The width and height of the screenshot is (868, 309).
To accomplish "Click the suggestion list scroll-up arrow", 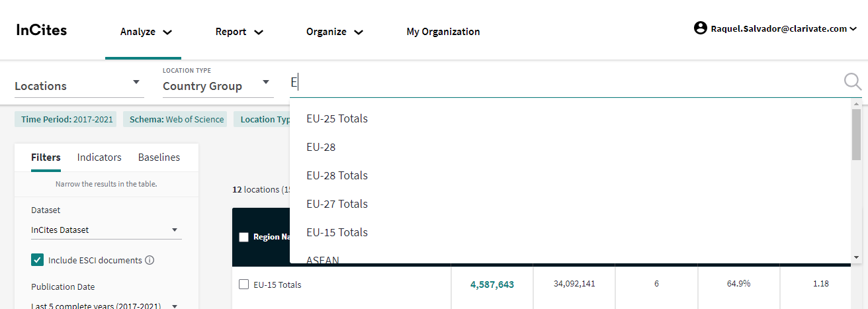I will point(856,105).
